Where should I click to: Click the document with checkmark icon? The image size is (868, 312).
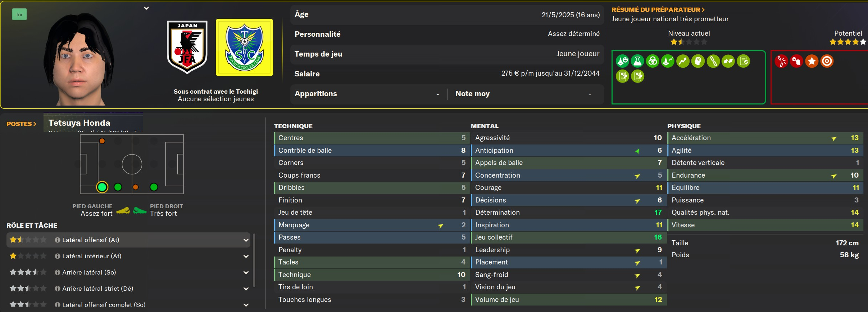coord(743,61)
